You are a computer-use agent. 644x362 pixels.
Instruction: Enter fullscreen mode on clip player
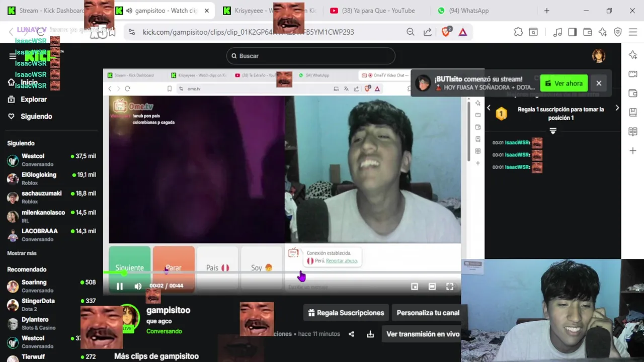pyautogui.click(x=450, y=287)
